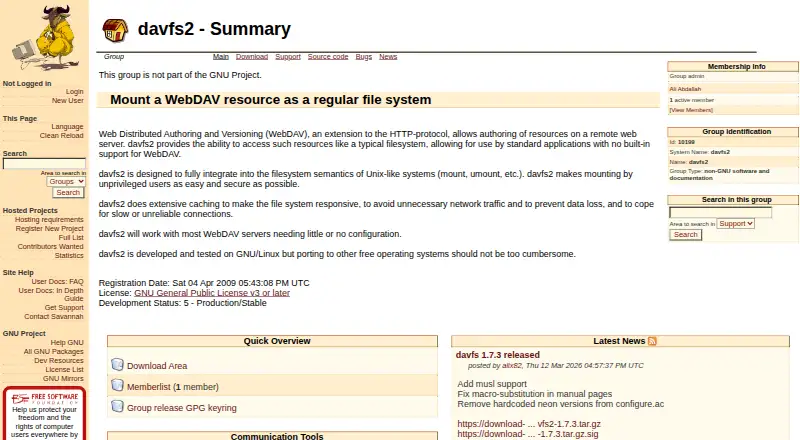The image size is (800, 440).
Task: Open the Dev Resources link
Action: [x=59, y=360]
